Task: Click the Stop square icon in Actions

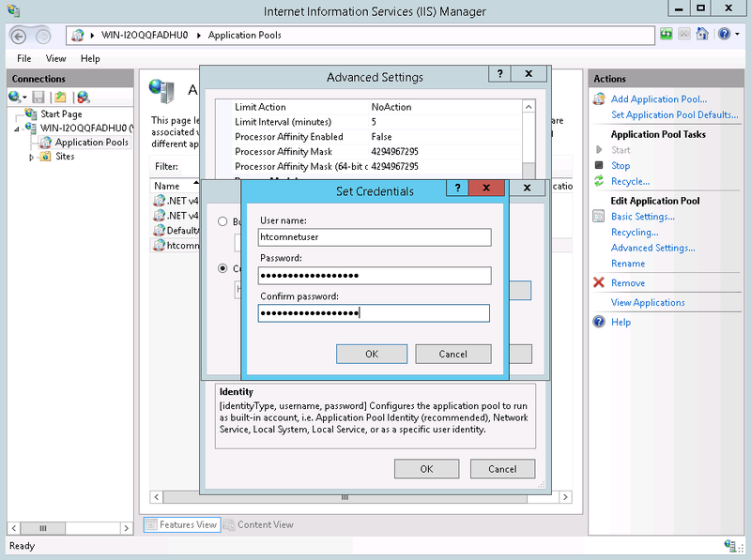Action: click(x=599, y=165)
